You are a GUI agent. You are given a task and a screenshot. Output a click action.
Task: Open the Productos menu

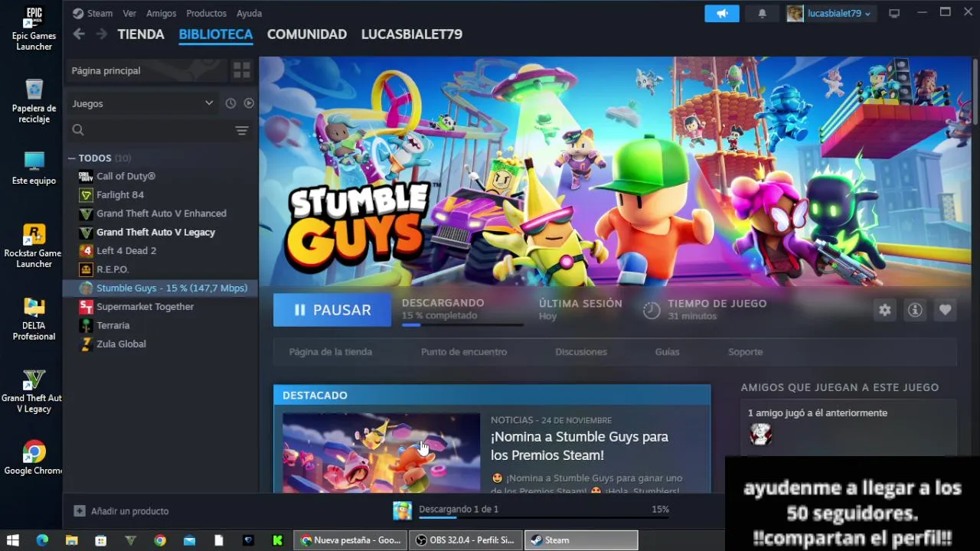click(x=206, y=13)
